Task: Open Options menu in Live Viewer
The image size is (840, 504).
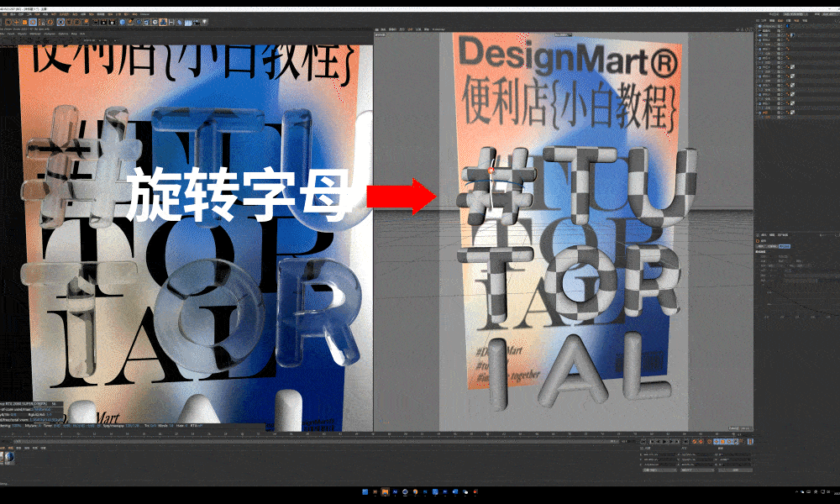Action: [x=63, y=34]
